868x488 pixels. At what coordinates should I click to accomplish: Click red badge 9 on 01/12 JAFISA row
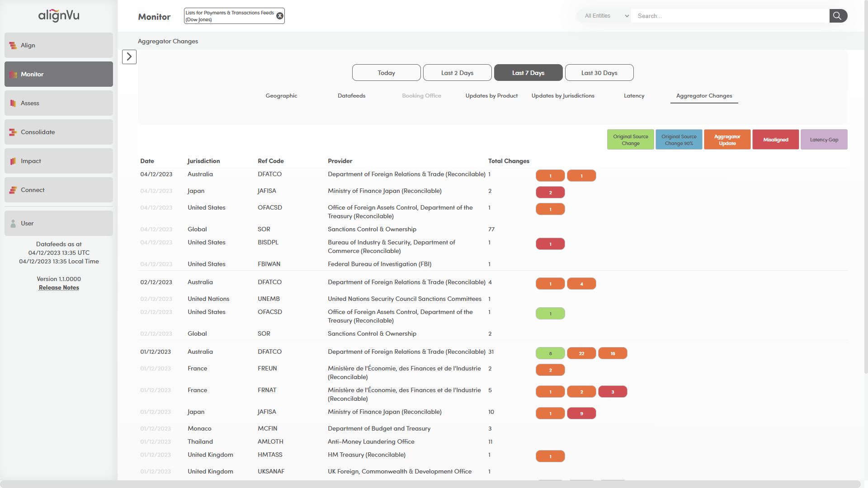581,413
